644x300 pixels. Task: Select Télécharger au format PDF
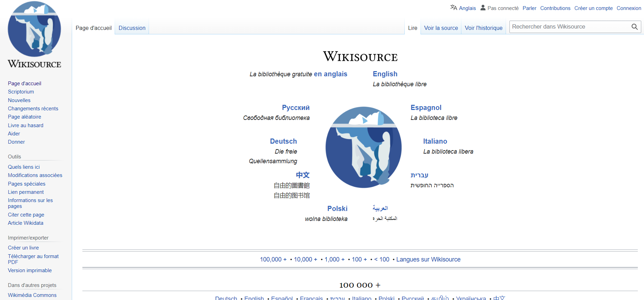pyautogui.click(x=33, y=259)
